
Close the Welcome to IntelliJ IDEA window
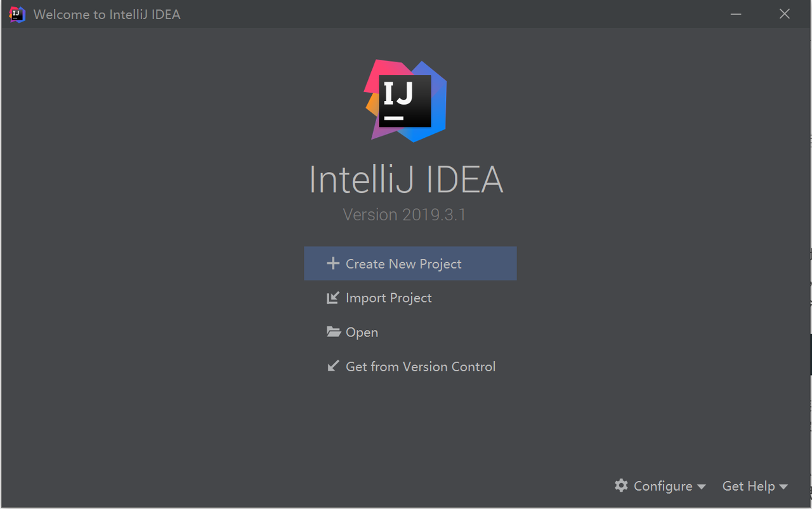tap(785, 14)
